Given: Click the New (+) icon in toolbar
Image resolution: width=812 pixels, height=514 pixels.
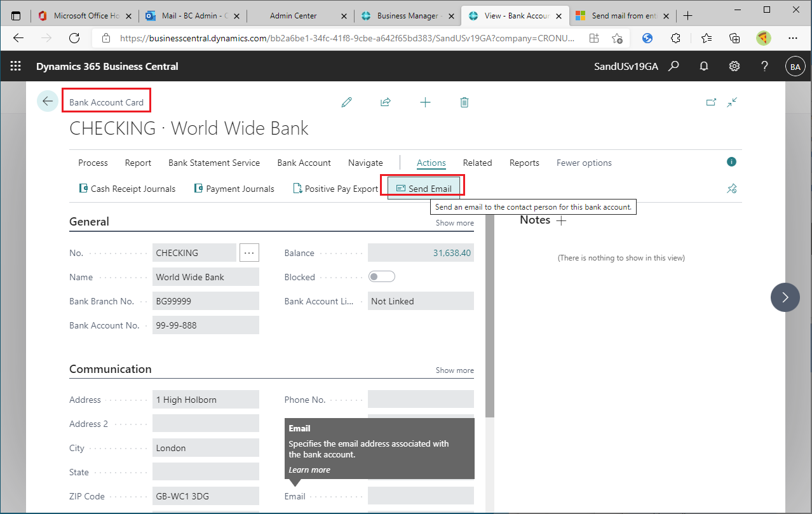Looking at the screenshot, I should 425,102.
